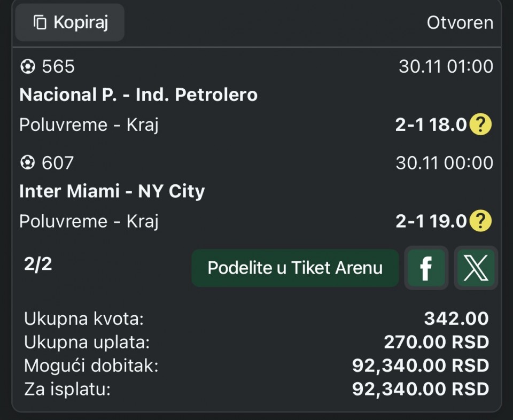Viewport: 513px width, 420px height.
Task: Tap help icon next to 2-1 19.0
Action: 480,221
